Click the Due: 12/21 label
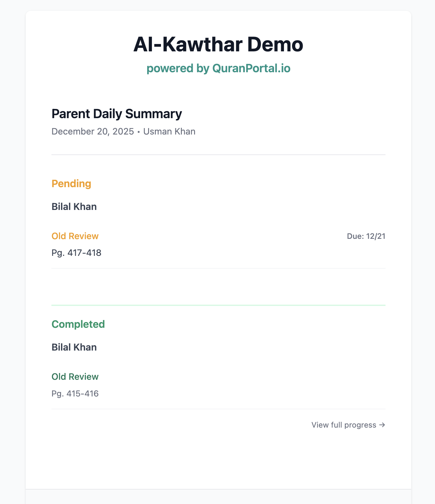Image resolution: width=435 pixels, height=504 pixels. coord(366,237)
